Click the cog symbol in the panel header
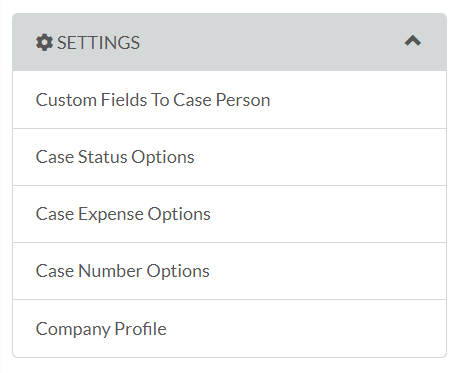The width and height of the screenshot is (463, 373). (x=44, y=43)
